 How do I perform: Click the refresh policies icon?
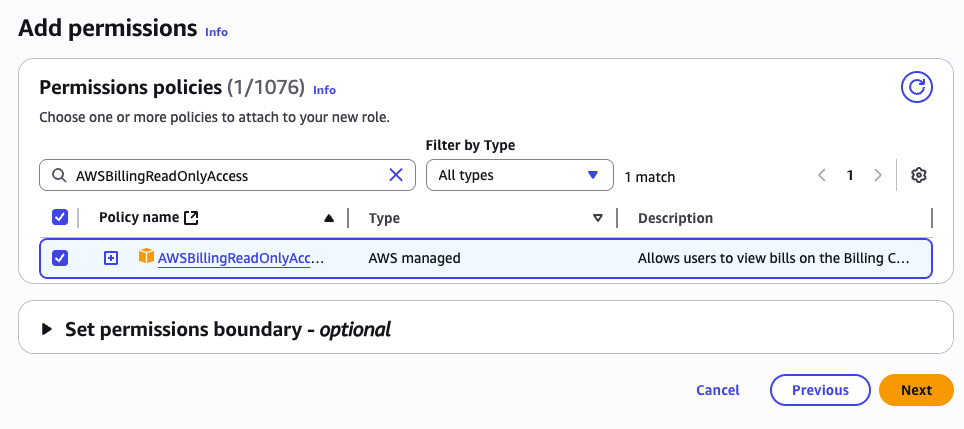pyautogui.click(x=917, y=87)
